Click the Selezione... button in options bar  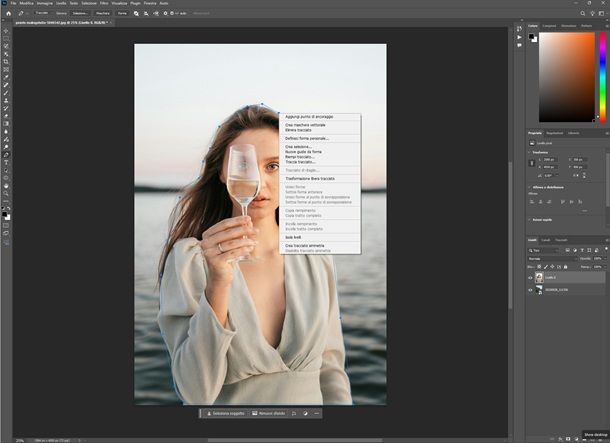[80, 13]
